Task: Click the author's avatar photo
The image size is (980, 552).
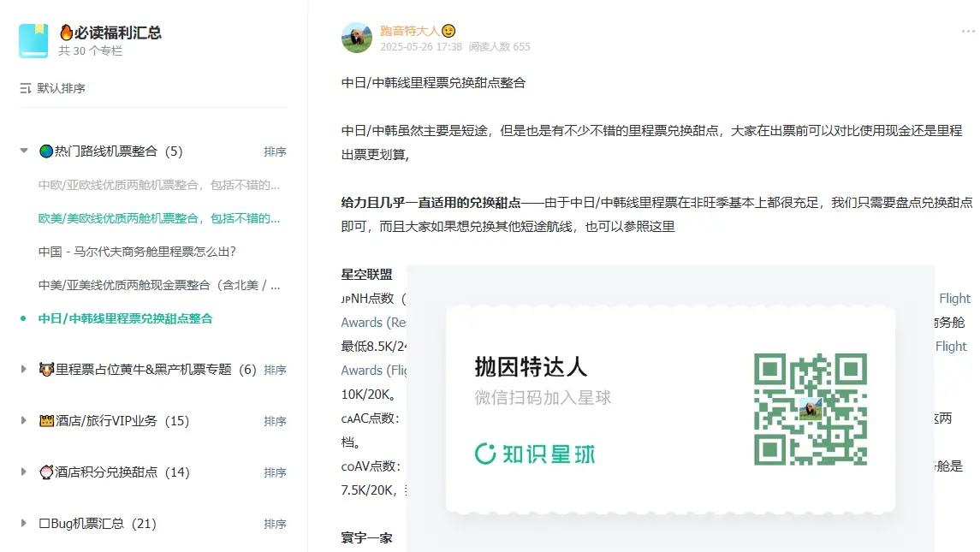Action: (357, 38)
